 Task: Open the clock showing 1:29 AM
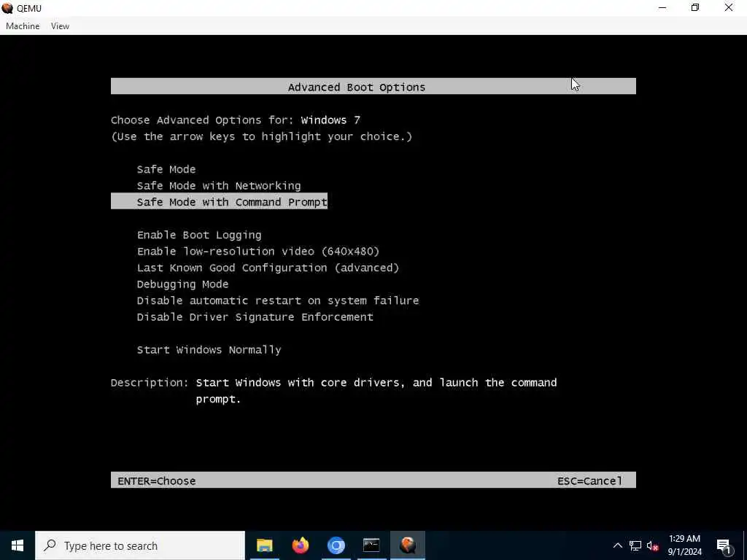click(684, 545)
